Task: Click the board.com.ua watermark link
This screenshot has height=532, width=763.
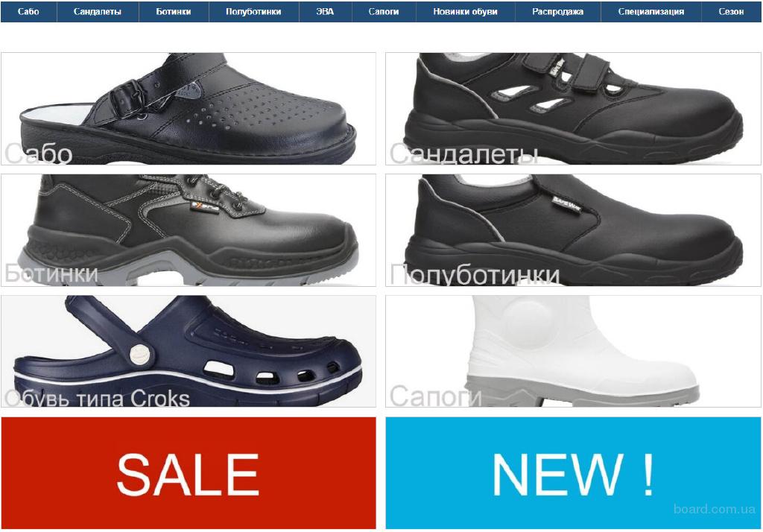Action: [x=715, y=509]
